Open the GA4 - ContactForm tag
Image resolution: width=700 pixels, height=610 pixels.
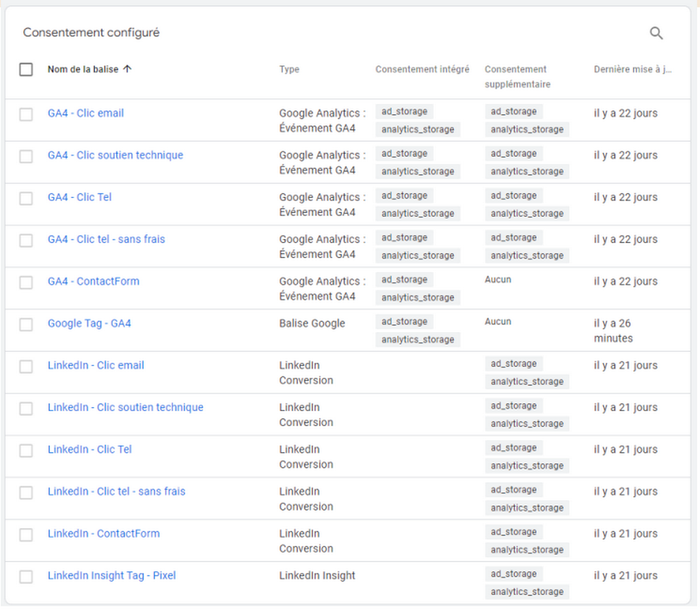[93, 281]
